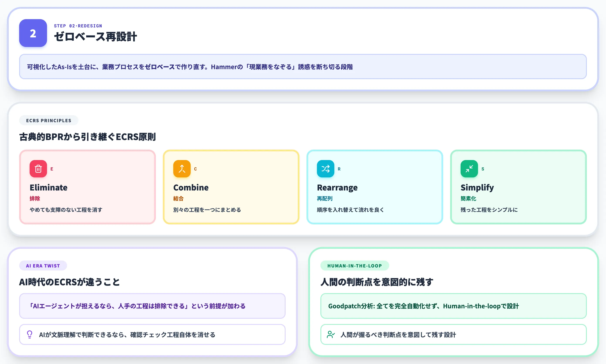Viewport: 606px width, 364px height.
Task: Click the 排除 label
Action: point(35,199)
